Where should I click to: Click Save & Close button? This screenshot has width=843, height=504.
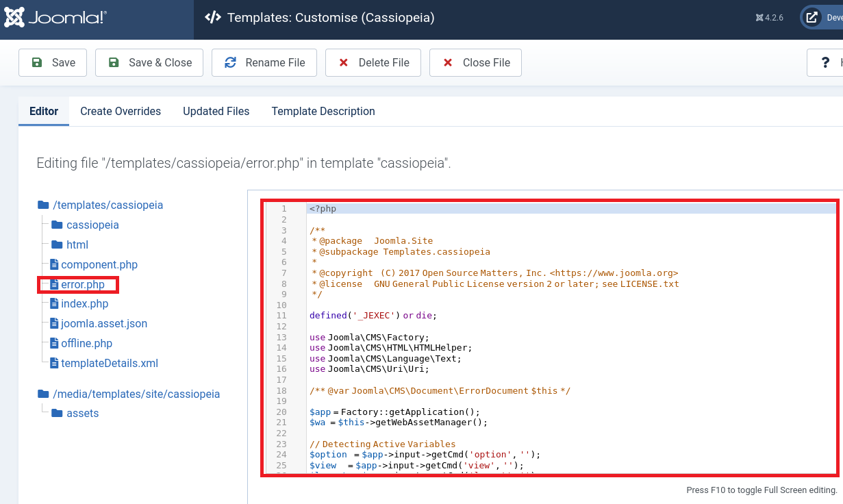[149, 62]
